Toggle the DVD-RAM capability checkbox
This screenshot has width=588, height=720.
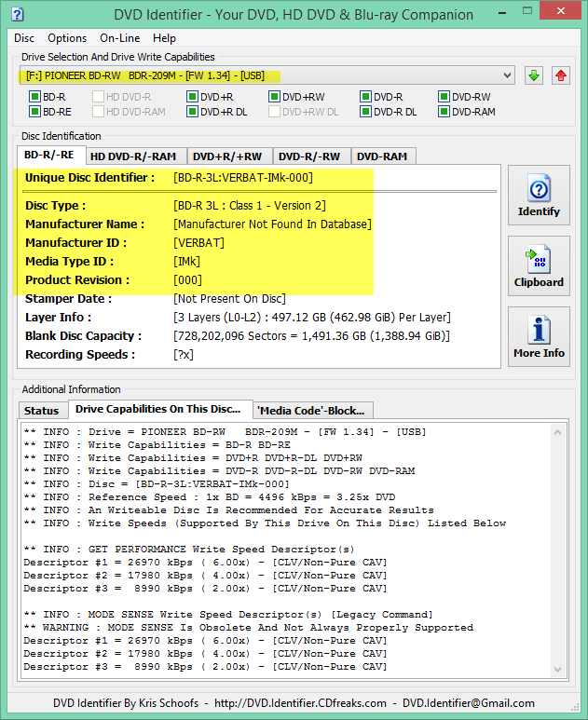(444, 112)
